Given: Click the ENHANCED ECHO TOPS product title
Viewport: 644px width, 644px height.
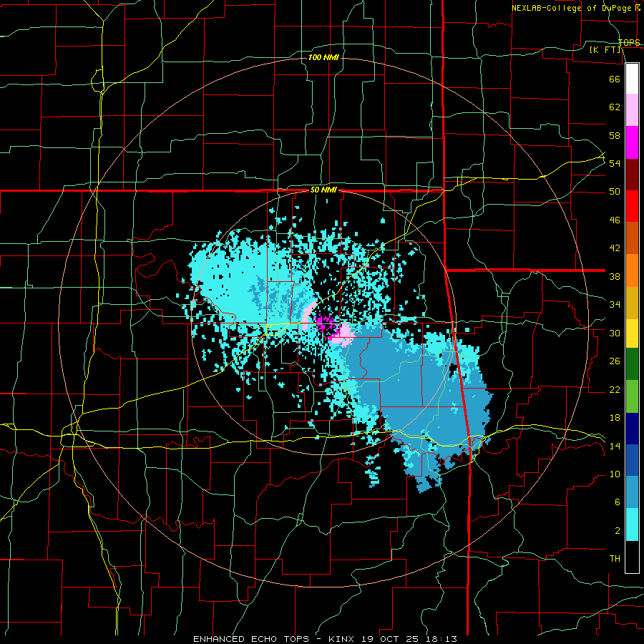Looking at the screenshot, I should click(251, 639).
